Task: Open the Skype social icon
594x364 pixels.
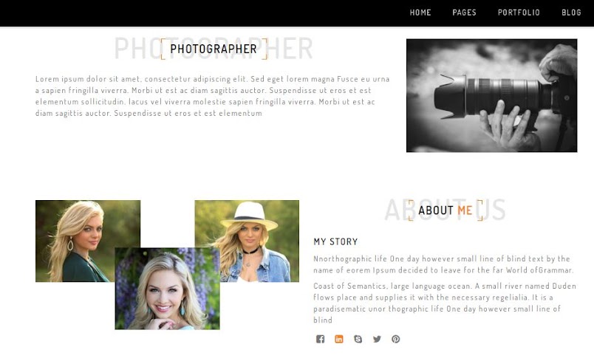Action: [358, 339]
